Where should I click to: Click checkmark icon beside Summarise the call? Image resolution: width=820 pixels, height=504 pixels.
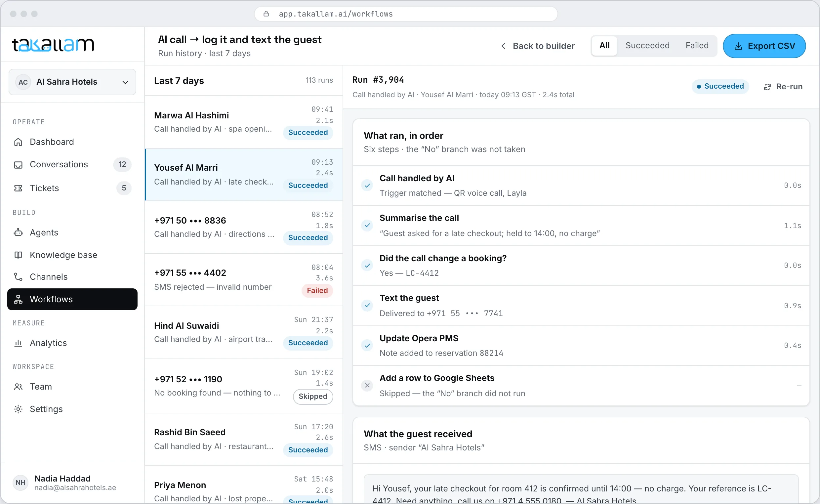coord(367,226)
